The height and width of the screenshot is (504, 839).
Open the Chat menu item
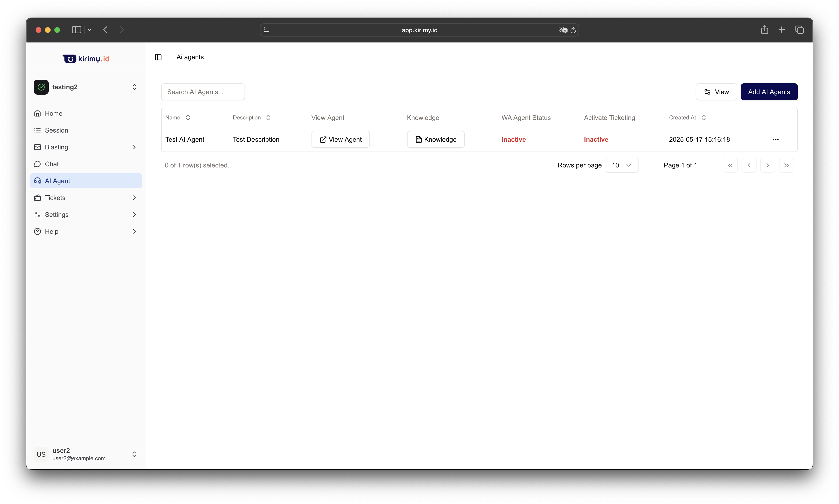click(x=52, y=164)
